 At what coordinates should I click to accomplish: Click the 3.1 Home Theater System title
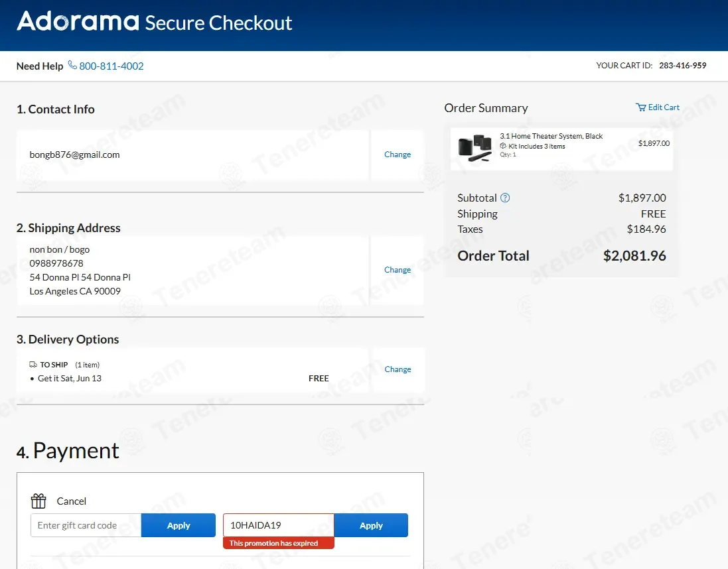coord(551,136)
